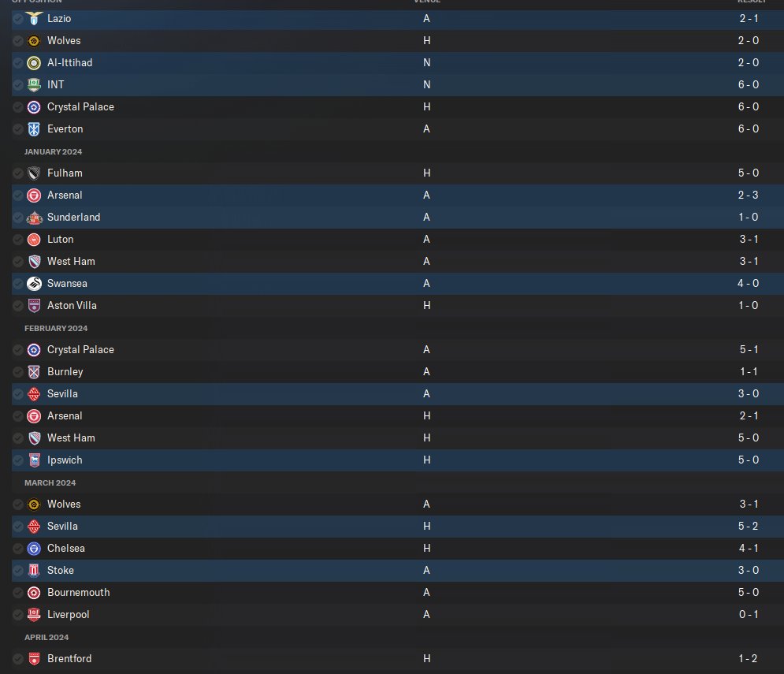Click the Everton club crest
The image size is (784, 674).
tap(34, 129)
